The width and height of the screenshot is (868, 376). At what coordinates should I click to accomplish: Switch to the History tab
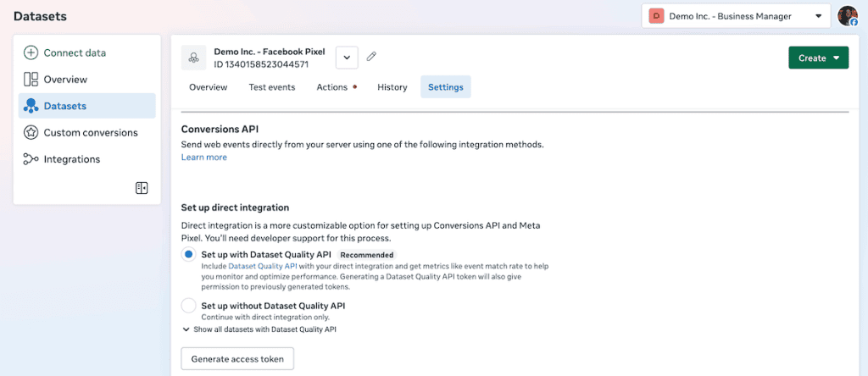tap(392, 87)
